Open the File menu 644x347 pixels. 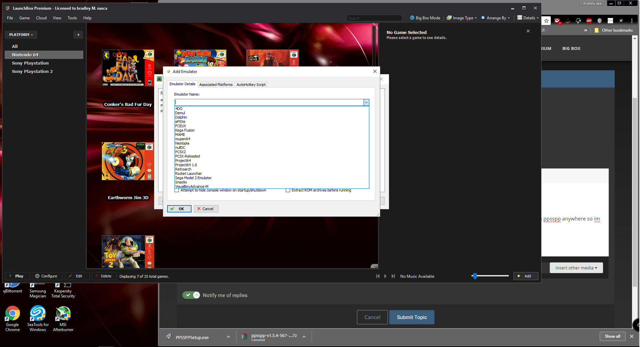click(x=10, y=18)
